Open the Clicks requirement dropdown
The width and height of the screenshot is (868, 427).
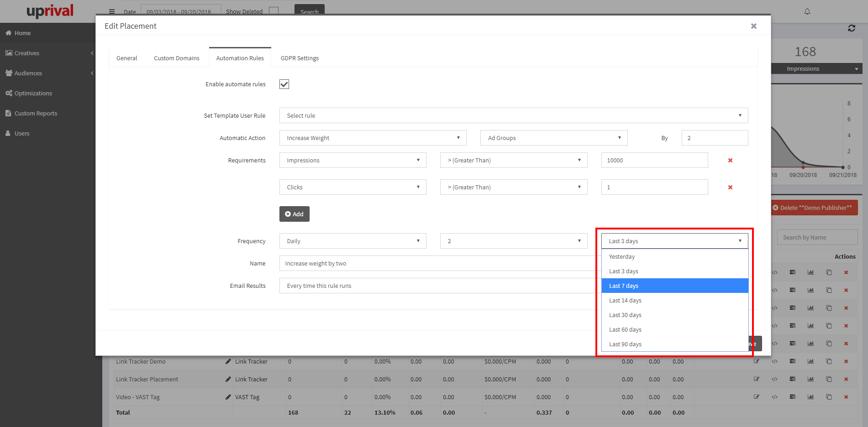(353, 187)
